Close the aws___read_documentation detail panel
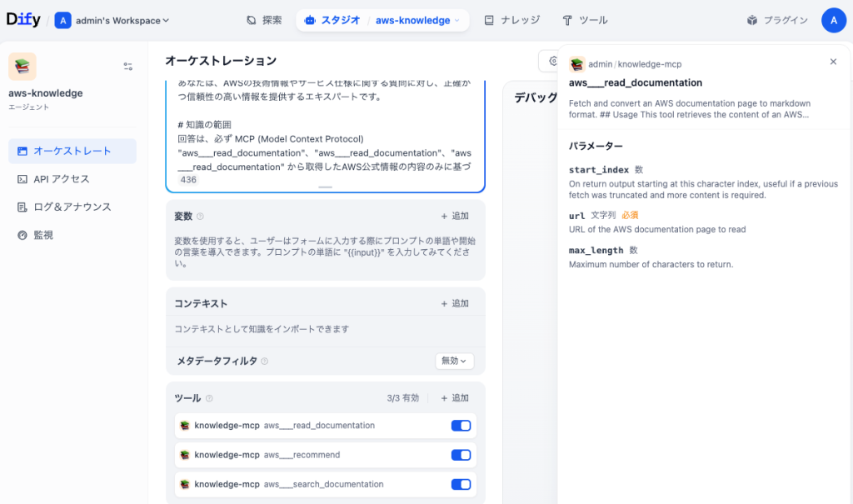This screenshot has width=853, height=504. tap(833, 62)
